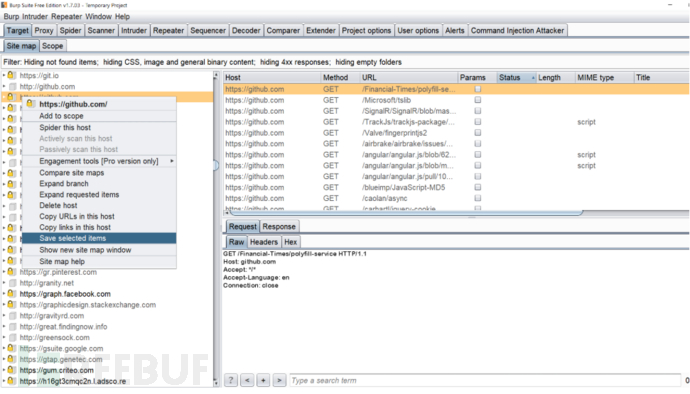Expand the https://gum.criteo.com tree node

[4, 370]
